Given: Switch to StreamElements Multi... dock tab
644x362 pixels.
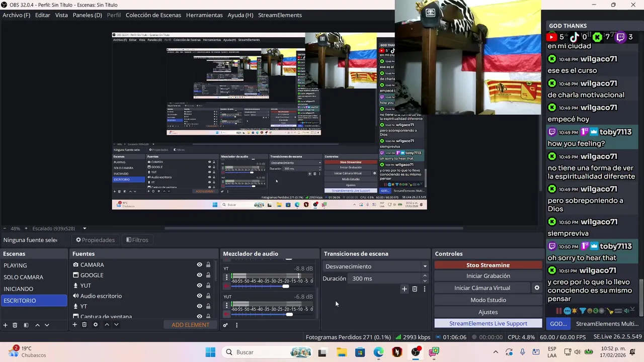Looking at the screenshot, I should click(x=607, y=324).
